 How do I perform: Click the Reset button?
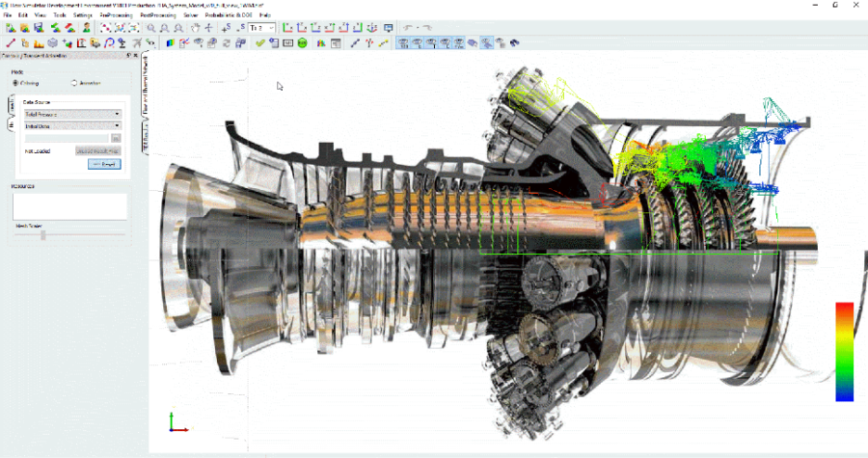pyautogui.click(x=104, y=164)
